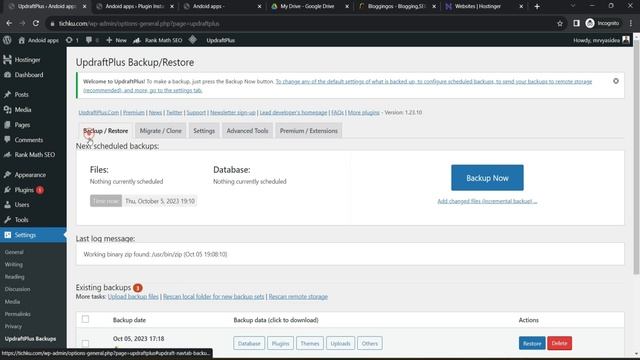640x360 pixels.
Task: Open Discussion settings submenu
Action: click(x=18, y=289)
